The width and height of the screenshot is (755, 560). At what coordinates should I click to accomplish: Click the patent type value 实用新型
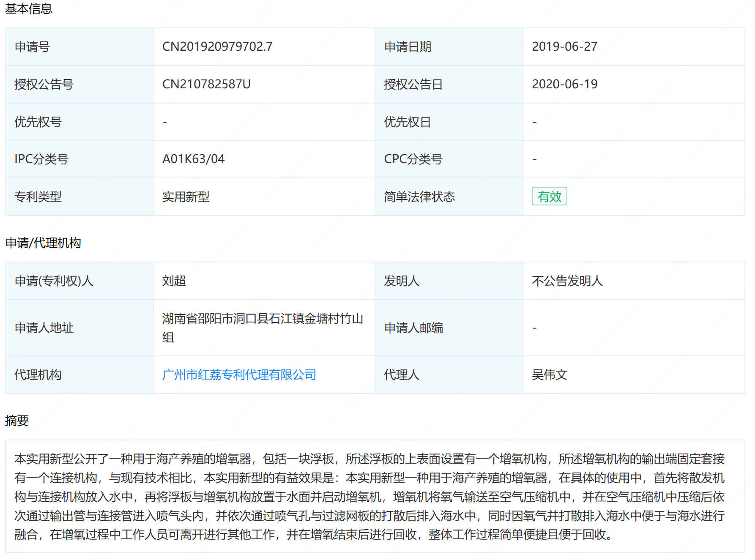186,197
